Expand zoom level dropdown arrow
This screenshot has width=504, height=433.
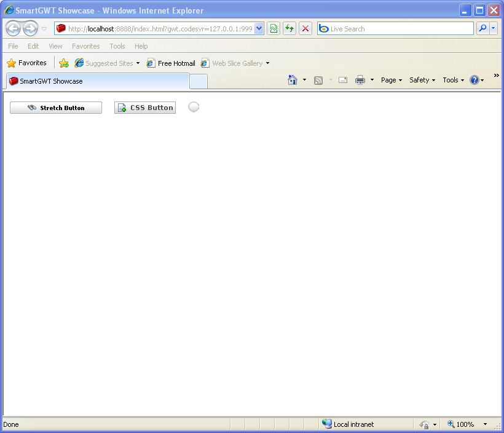[485, 424]
